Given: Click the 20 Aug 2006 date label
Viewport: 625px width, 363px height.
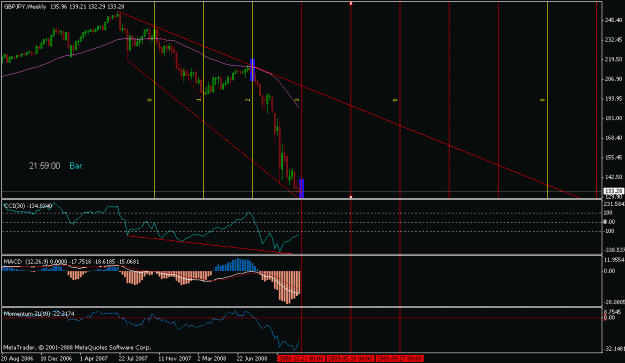Looking at the screenshot, I should [18, 359].
